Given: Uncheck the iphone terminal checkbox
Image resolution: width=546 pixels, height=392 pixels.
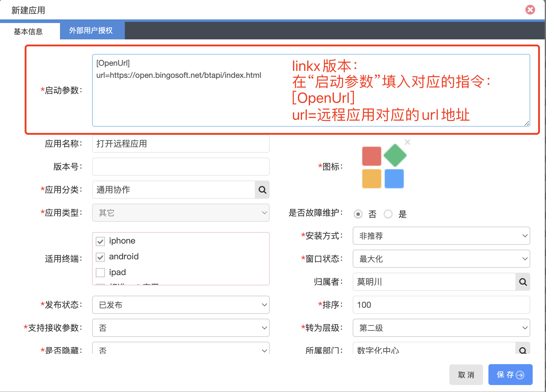Looking at the screenshot, I should (x=100, y=241).
